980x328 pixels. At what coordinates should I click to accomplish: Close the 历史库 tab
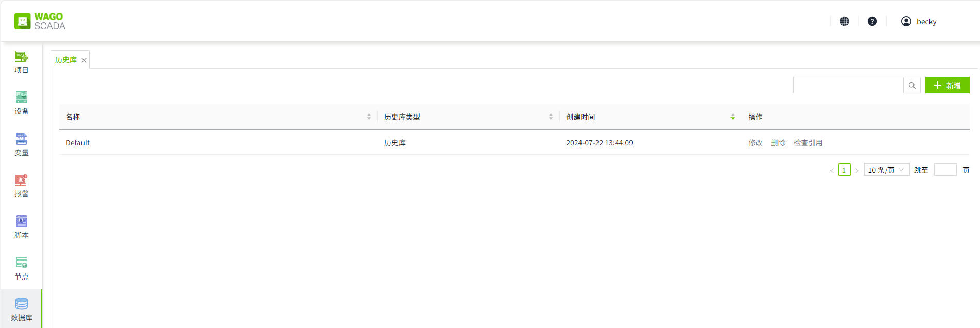pos(84,60)
